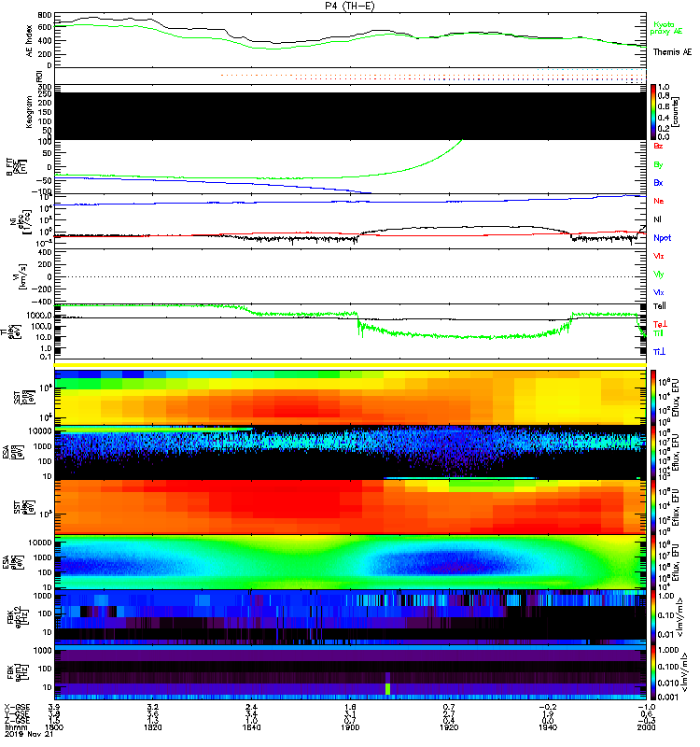This screenshot has height=747, width=700.
Task: Click the black Keogram image panel
Action: 350,116
